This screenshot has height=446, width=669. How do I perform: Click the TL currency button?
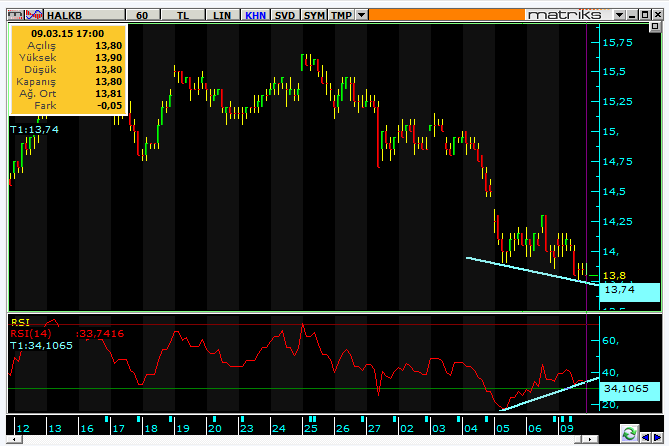(183, 15)
